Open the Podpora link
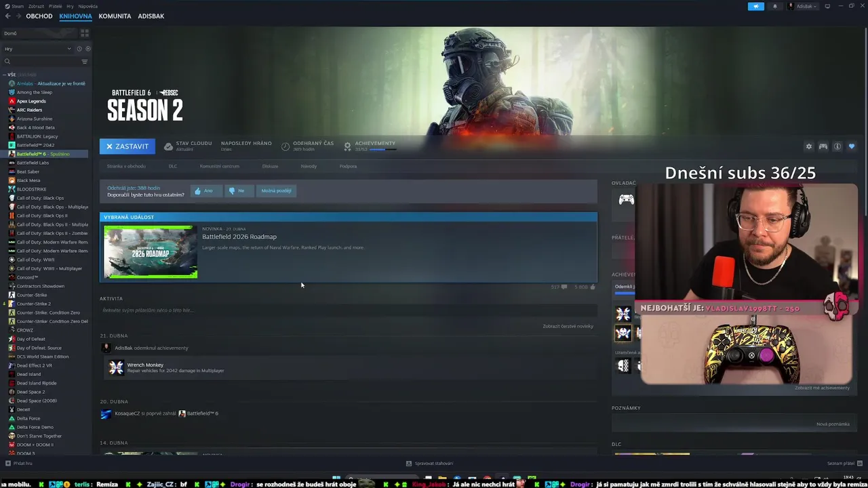 (348, 166)
